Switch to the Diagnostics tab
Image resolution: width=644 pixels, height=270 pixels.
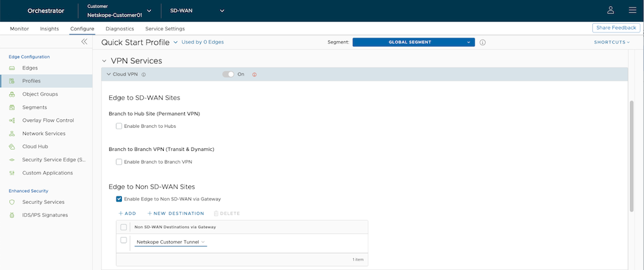pos(119,29)
